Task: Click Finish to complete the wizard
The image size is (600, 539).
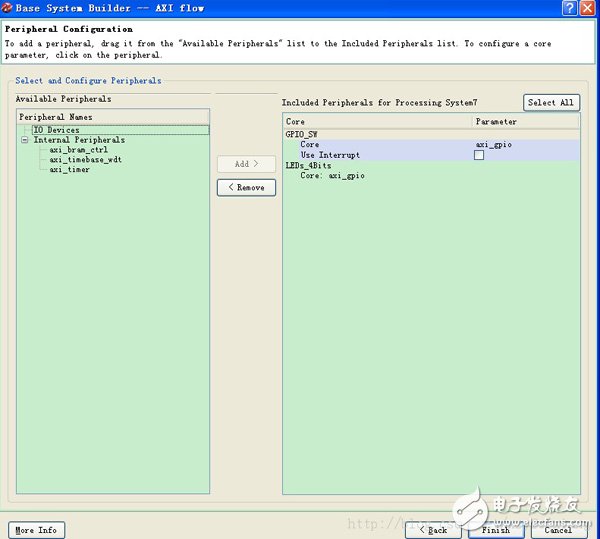Action: [496, 530]
